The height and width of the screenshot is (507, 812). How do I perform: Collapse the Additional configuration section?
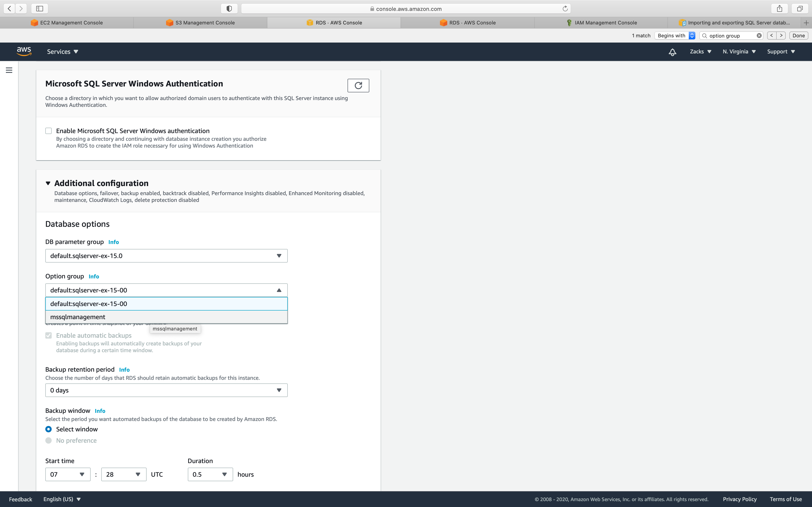48,183
